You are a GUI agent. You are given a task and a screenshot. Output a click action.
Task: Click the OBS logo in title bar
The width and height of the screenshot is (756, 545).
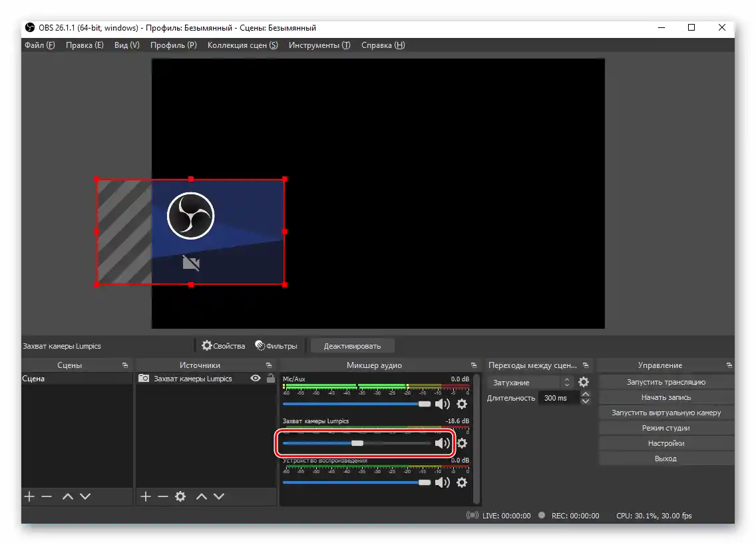30,27
